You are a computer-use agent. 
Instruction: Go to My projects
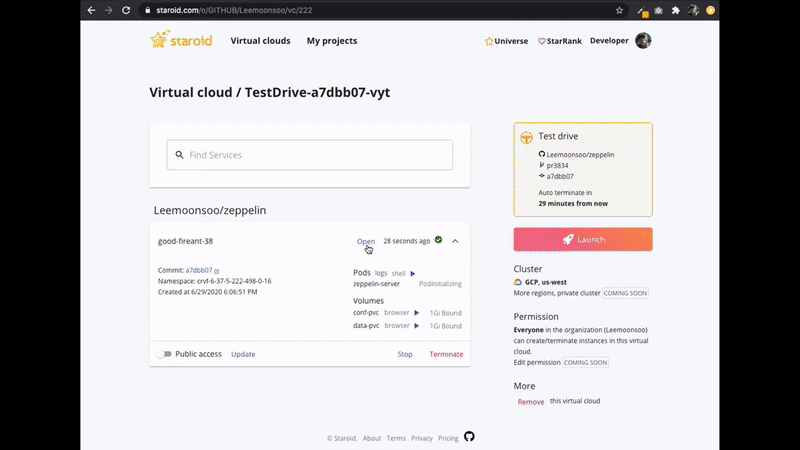[x=332, y=41]
